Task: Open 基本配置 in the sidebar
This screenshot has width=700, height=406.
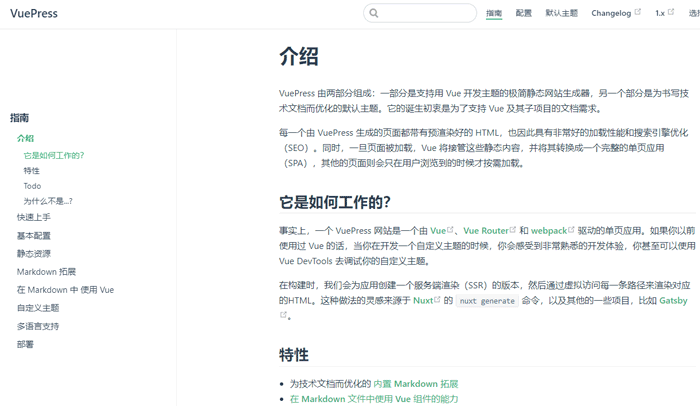Action: (x=33, y=235)
